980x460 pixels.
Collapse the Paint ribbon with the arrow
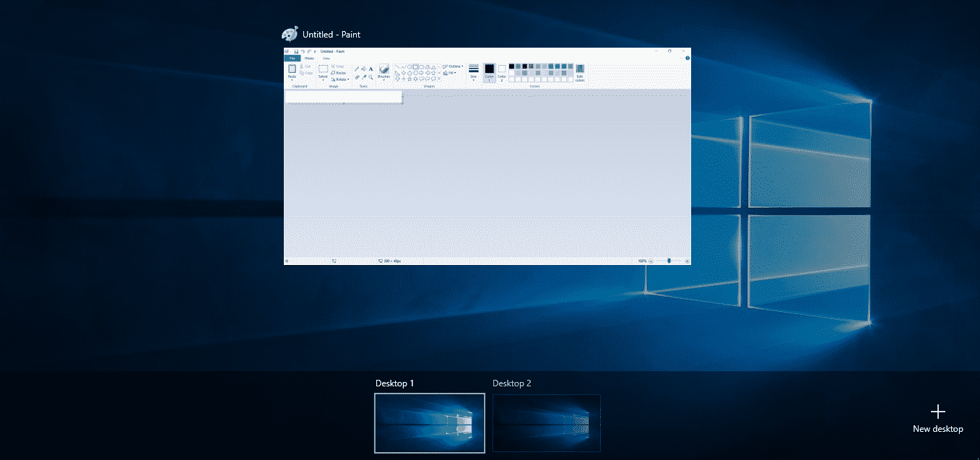tap(682, 58)
